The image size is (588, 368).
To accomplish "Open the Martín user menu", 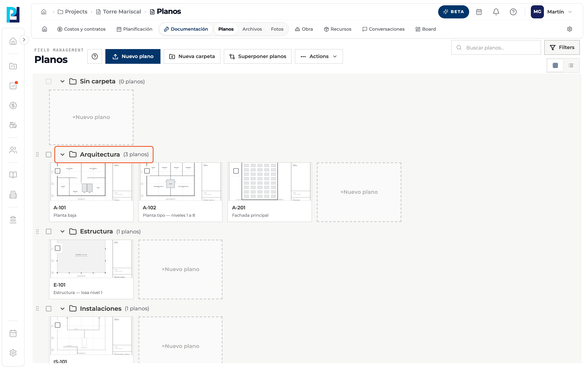I will (552, 12).
